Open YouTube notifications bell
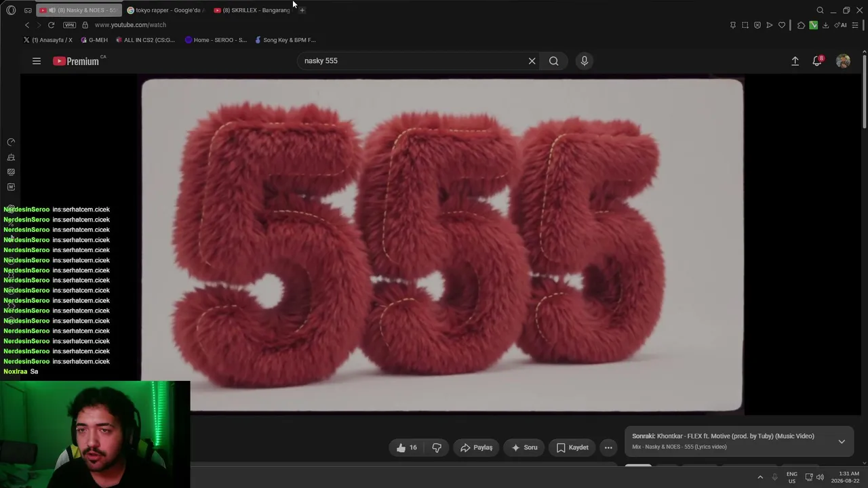The width and height of the screenshot is (868, 488). point(818,61)
